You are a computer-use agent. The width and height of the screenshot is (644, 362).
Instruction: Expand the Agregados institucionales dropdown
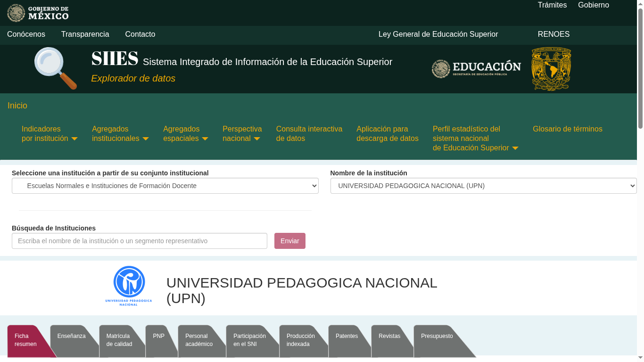pyautogui.click(x=120, y=134)
